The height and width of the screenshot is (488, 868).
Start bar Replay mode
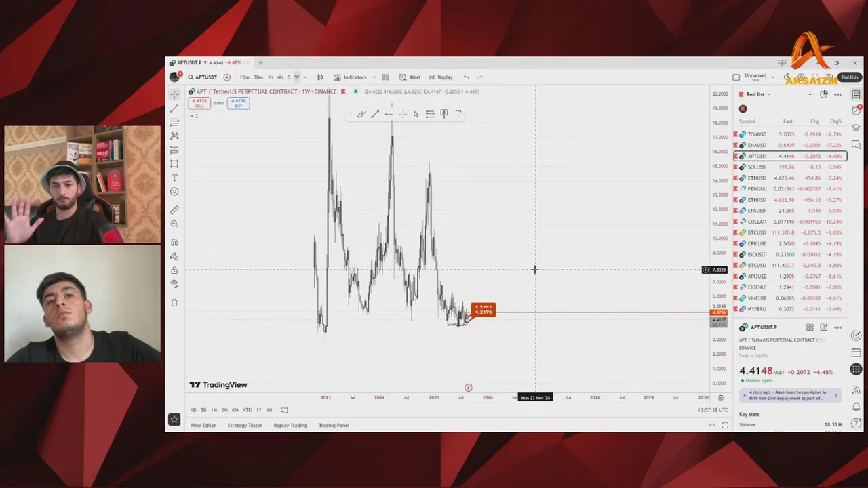point(440,77)
